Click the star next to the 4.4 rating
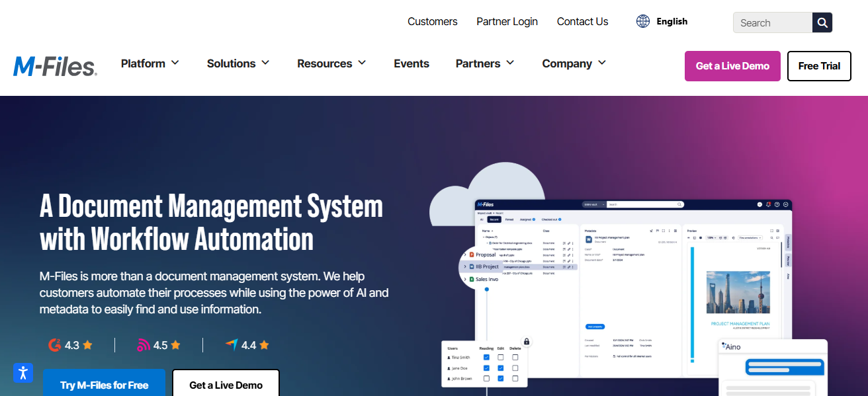 pos(264,344)
